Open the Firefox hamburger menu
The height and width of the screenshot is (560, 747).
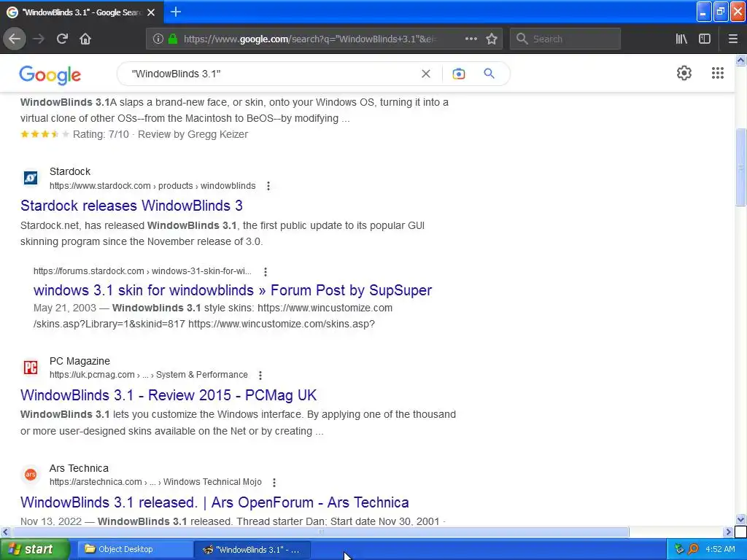pyautogui.click(x=732, y=39)
